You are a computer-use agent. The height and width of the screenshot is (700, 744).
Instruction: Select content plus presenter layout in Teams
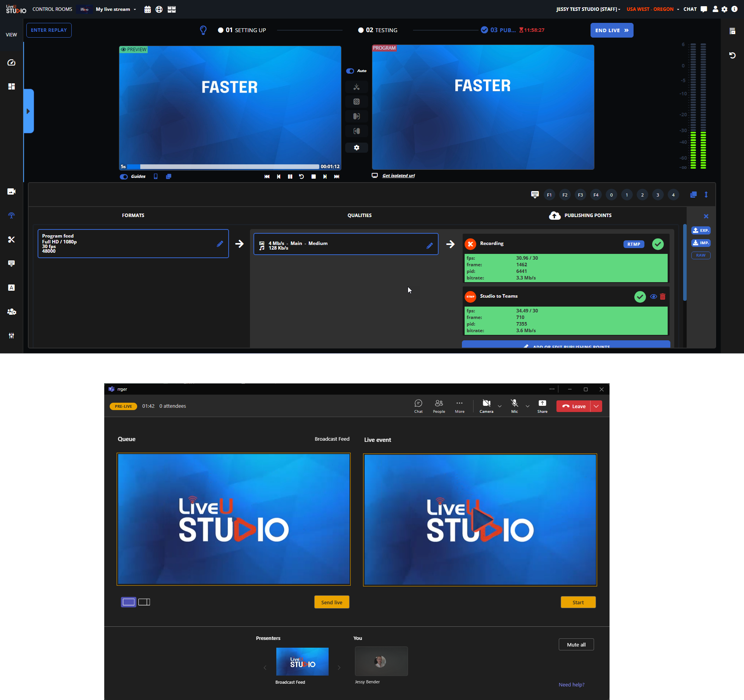coord(144,602)
